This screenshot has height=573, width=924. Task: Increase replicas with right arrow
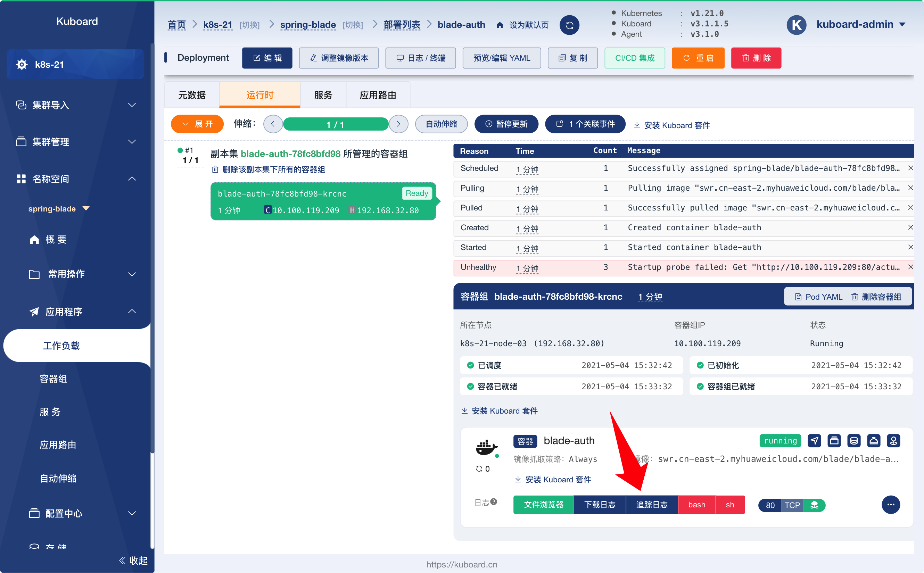[x=398, y=124]
